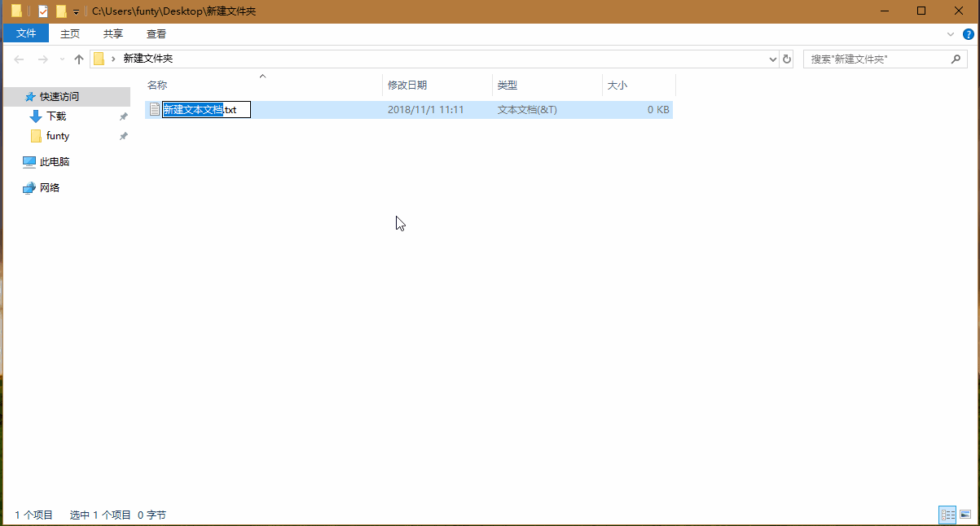This screenshot has height=526, width=980.
Task: Select 快速访问 in the navigation pane
Action: 67,96
